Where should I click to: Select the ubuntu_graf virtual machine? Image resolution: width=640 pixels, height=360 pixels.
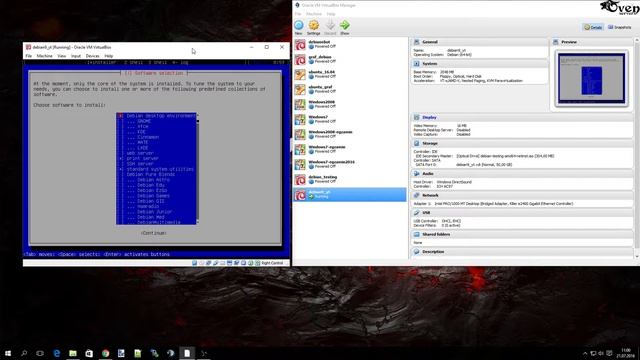[x=350, y=89]
